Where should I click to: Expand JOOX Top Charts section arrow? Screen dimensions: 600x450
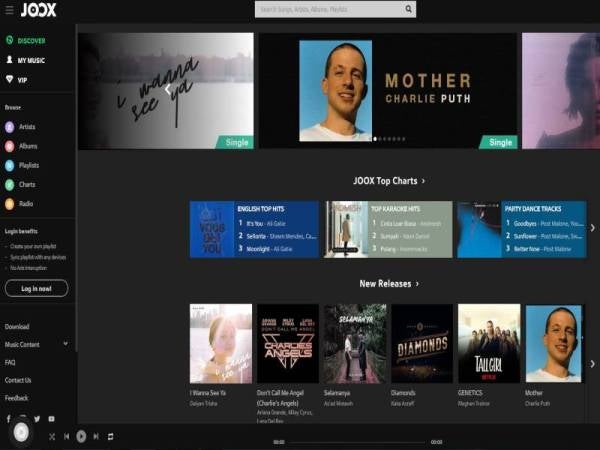[423, 181]
